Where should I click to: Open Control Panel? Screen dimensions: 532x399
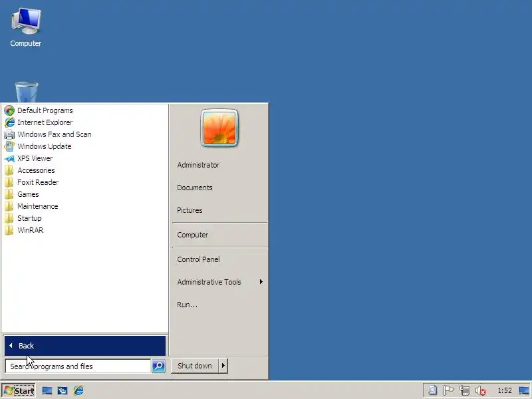coord(198,259)
